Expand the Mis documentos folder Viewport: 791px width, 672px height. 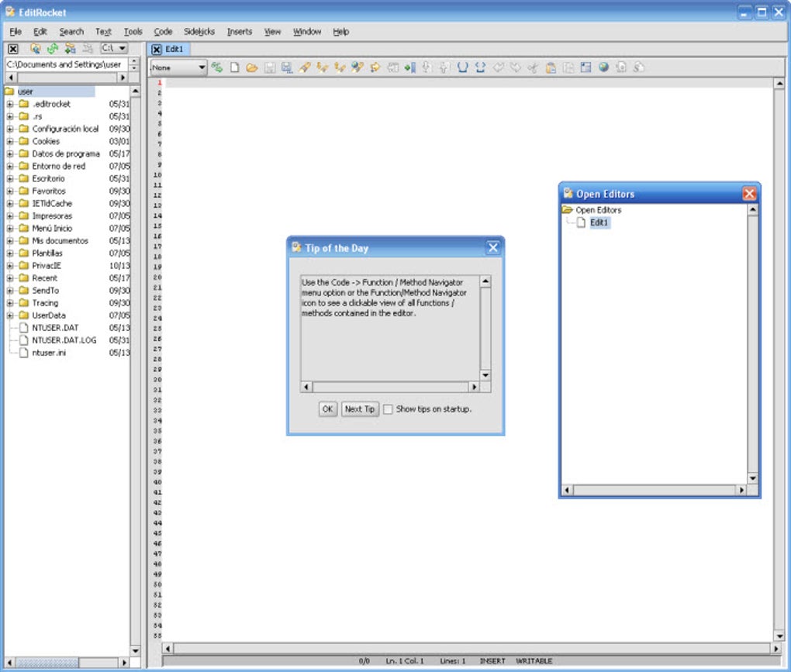tap(10, 240)
